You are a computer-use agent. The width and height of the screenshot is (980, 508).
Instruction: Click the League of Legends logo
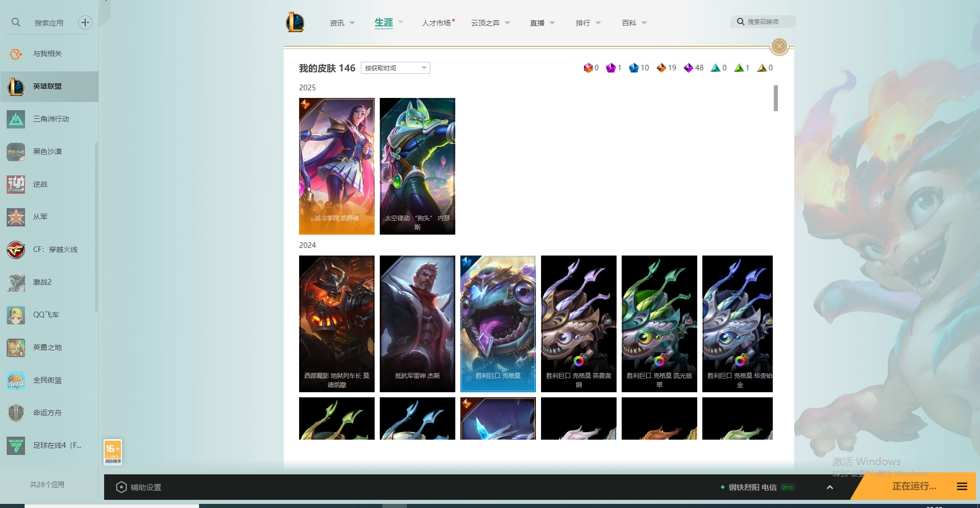point(295,22)
